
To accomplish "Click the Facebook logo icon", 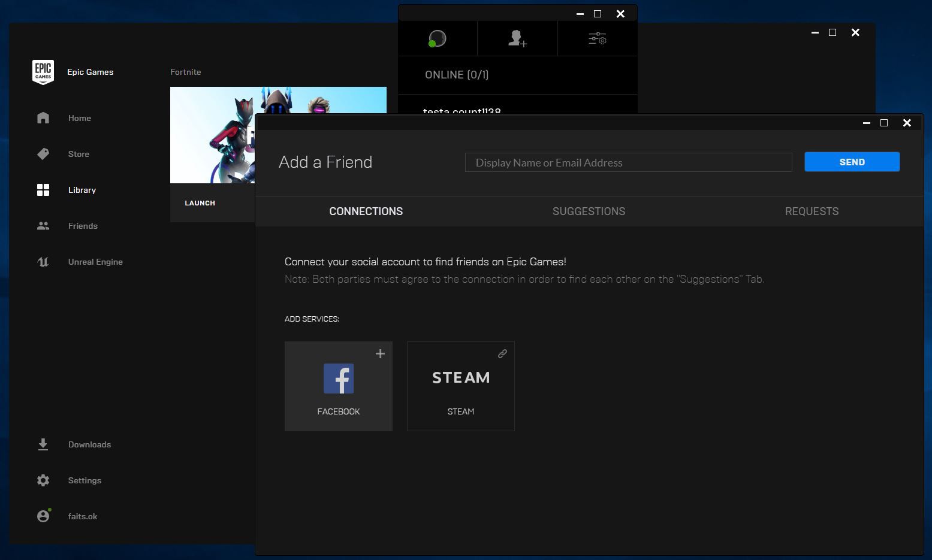I will point(339,379).
